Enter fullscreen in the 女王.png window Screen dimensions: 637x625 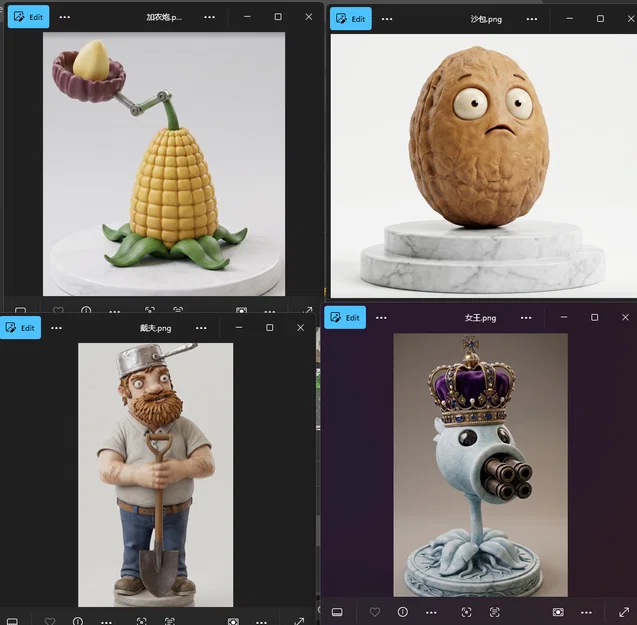coord(624,612)
